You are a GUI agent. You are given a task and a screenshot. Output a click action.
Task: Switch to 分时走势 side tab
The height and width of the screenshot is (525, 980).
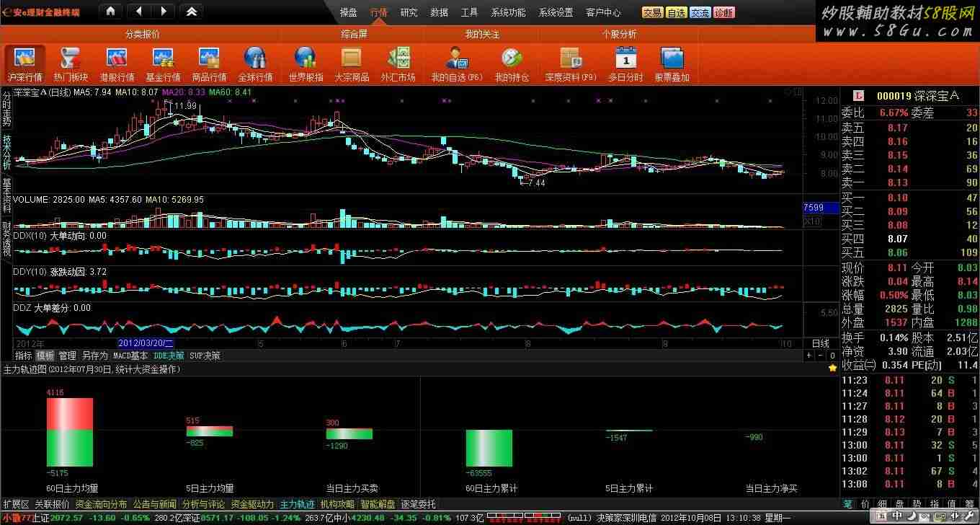pos(6,109)
